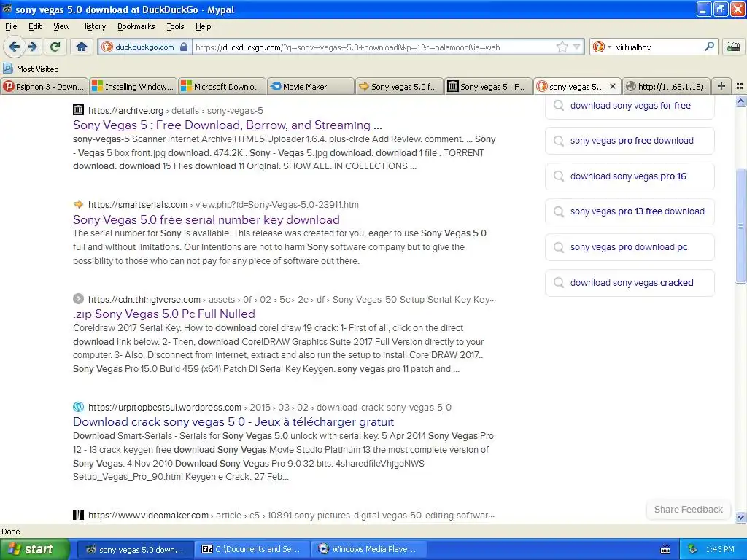Select the Windows Media Player taskbar item
747x560 pixels.
click(x=368, y=549)
